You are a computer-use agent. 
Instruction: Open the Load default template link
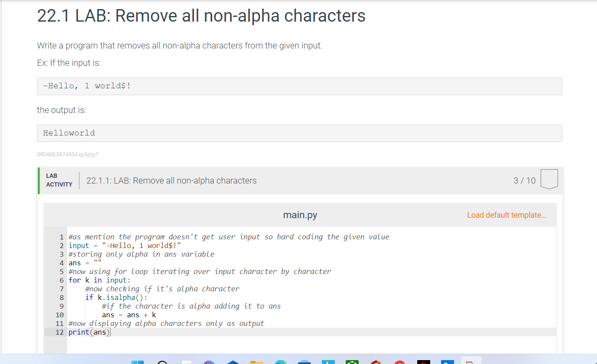click(507, 215)
